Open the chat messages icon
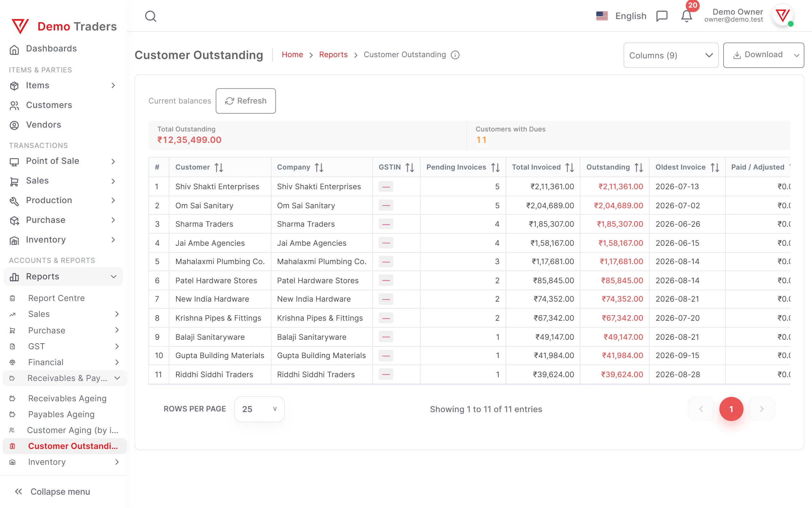The height and width of the screenshot is (508, 812). [x=662, y=16]
